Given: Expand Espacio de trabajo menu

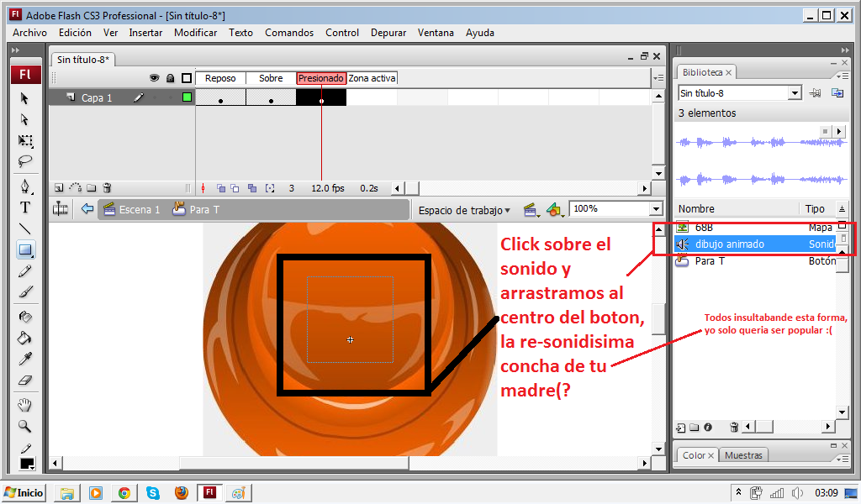Looking at the screenshot, I should point(464,210).
